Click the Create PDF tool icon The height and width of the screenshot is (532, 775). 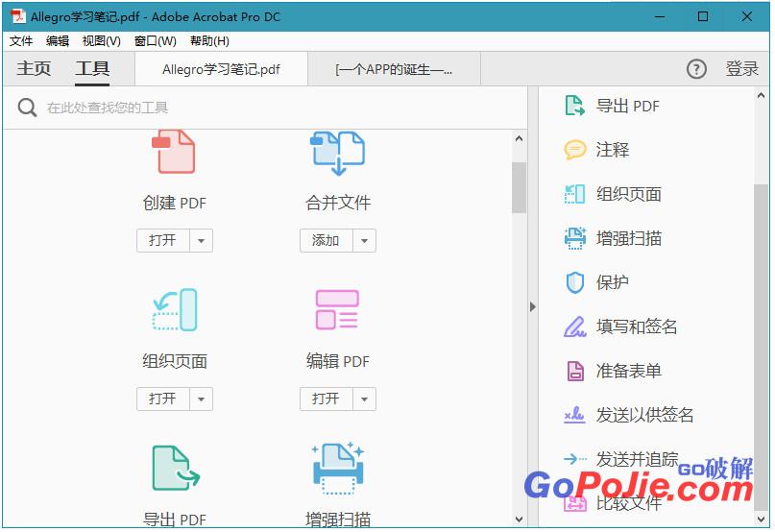click(x=174, y=152)
